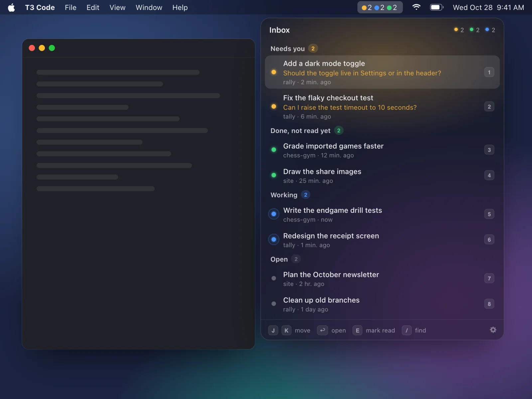Image resolution: width=532 pixels, height=399 pixels.
Task: Click the J key hint in the Inbox footer
Action: pos(273,330)
